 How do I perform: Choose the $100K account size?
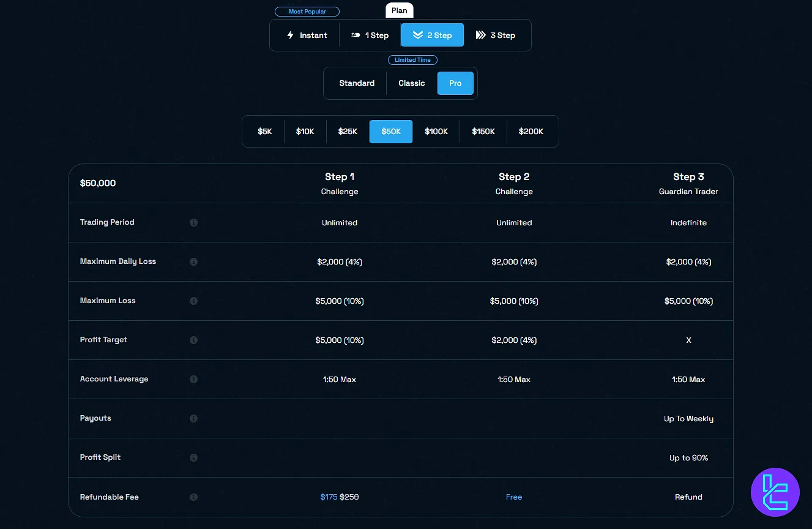(x=436, y=132)
